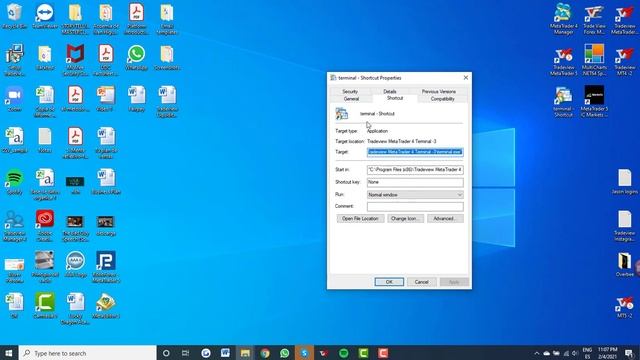The height and width of the screenshot is (360, 640).
Task: Open File Explorer from the taskbar
Action: click(x=245, y=353)
